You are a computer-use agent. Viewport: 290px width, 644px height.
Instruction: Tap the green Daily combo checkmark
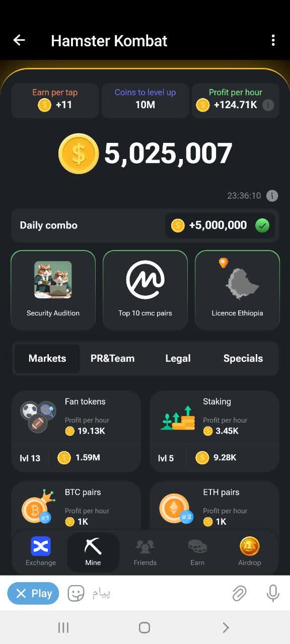[x=262, y=225]
